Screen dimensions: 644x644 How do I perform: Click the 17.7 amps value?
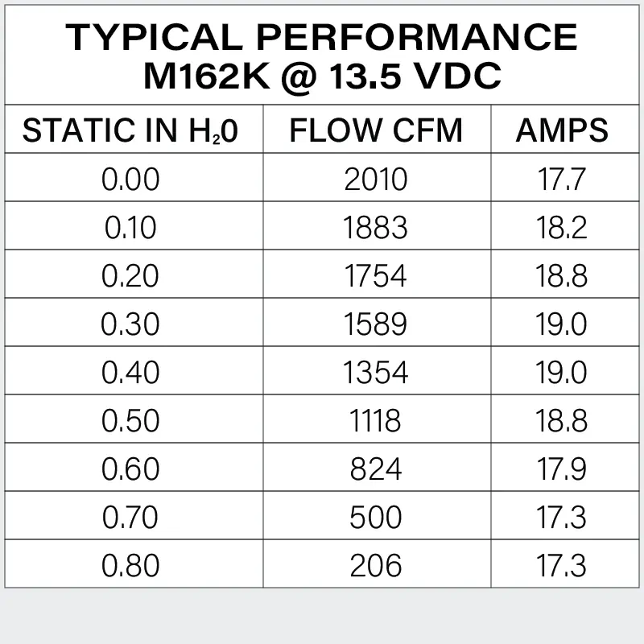pyautogui.click(x=562, y=179)
